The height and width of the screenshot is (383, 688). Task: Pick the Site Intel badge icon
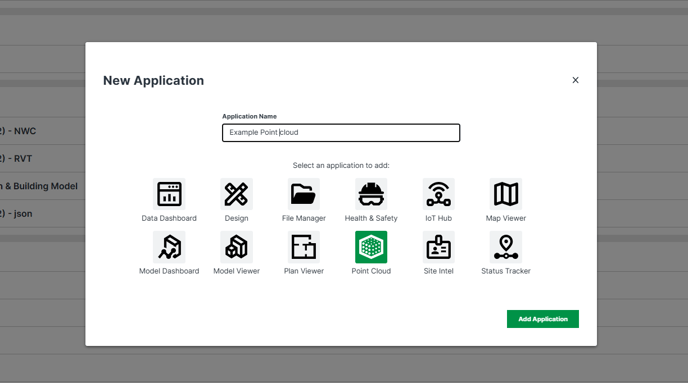tap(438, 247)
